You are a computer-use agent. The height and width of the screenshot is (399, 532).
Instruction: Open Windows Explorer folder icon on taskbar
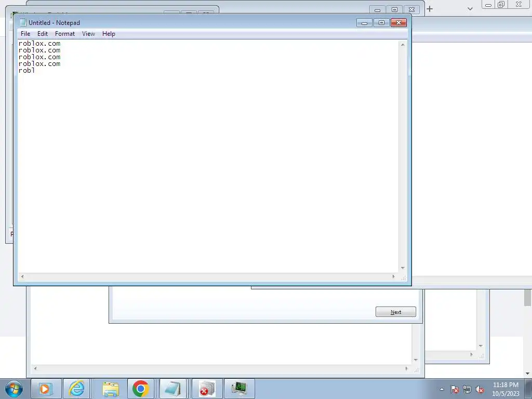coord(111,389)
